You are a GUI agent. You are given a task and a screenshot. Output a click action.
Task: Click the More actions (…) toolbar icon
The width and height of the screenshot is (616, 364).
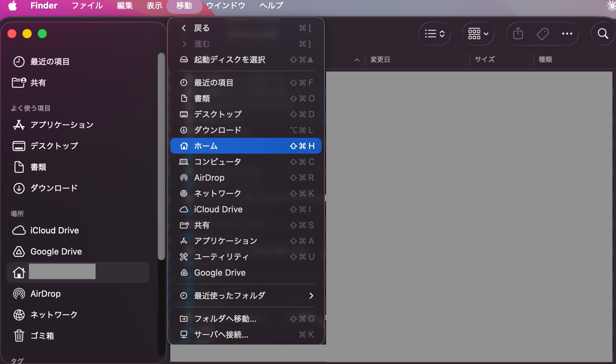click(567, 34)
